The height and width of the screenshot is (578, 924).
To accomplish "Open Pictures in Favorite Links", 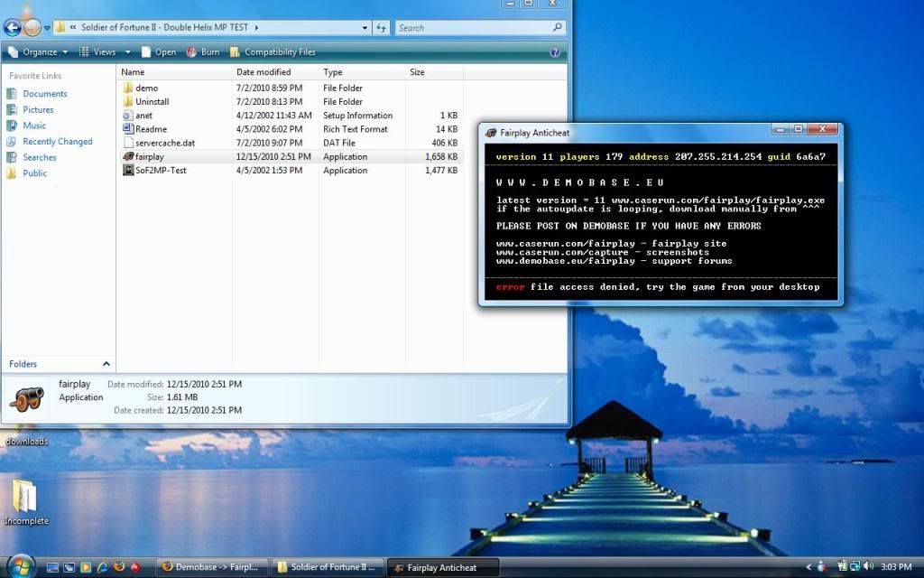I will click(30, 109).
